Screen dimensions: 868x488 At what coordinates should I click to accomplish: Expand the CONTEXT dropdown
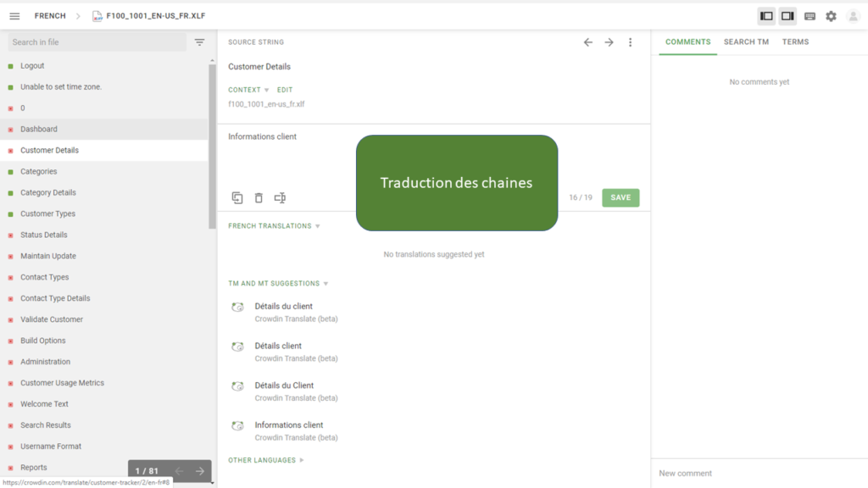248,90
